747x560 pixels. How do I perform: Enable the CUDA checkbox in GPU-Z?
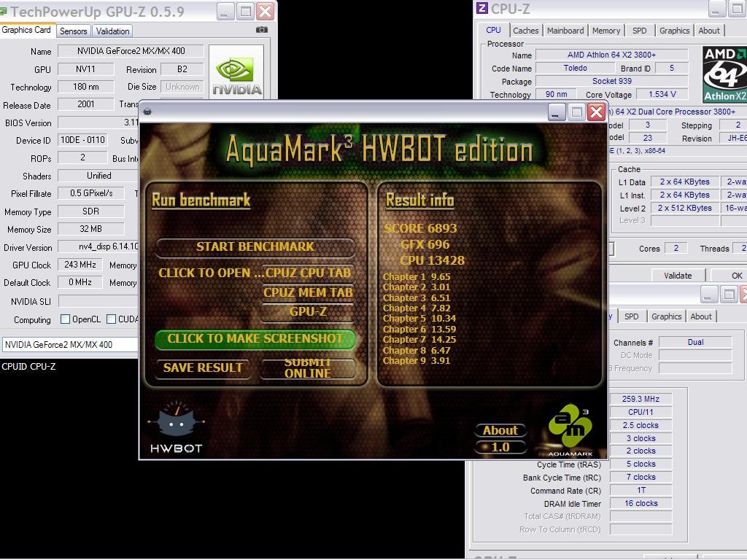pos(111,319)
